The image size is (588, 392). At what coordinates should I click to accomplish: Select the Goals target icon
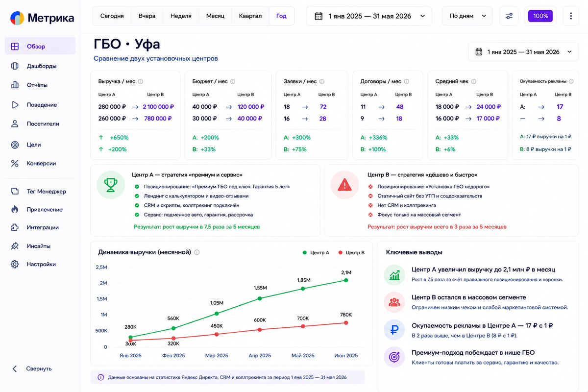tap(15, 145)
